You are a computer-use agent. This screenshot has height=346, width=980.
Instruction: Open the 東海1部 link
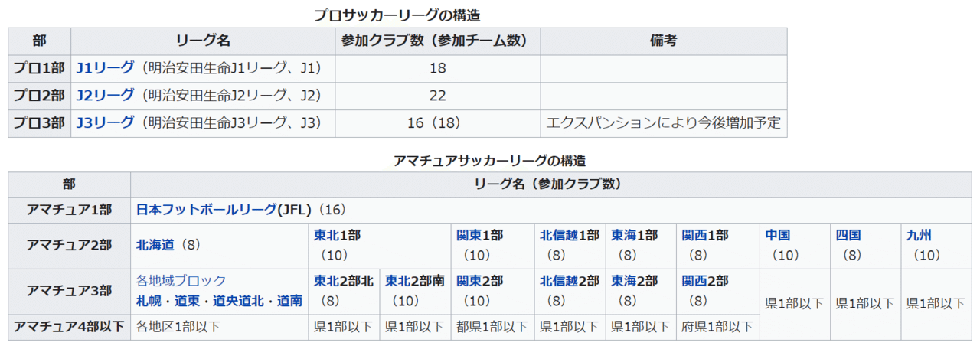pyautogui.click(x=634, y=235)
